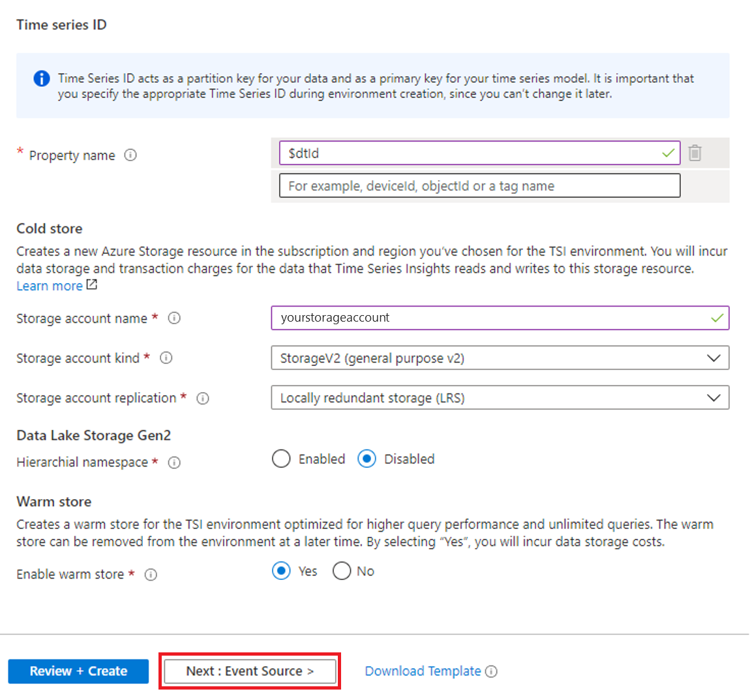The image size is (750, 700).
Task: Open the Storage account kind dropdown
Action: pos(500,358)
